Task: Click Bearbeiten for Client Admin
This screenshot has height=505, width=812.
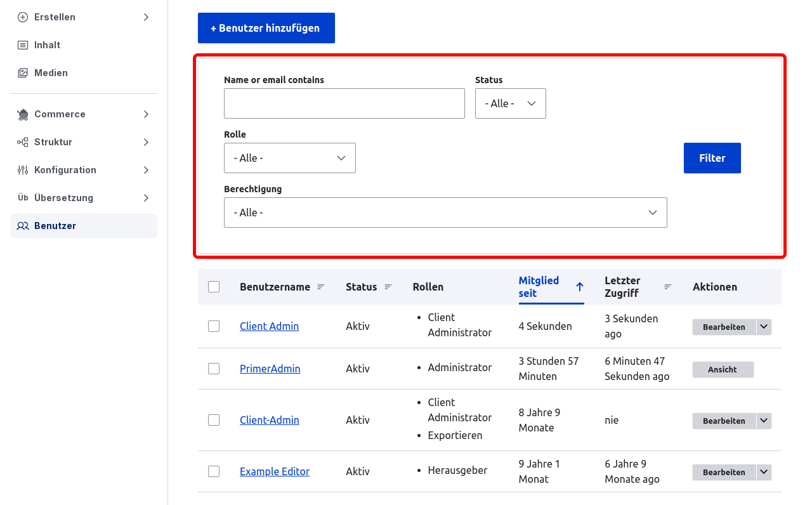Action: [724, 327]
